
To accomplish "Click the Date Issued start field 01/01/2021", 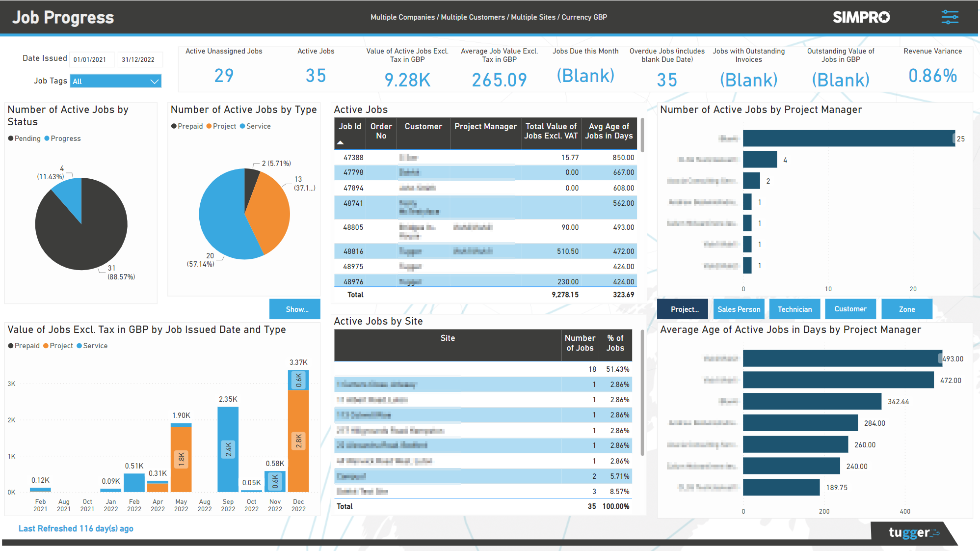I will pos(92,59).
